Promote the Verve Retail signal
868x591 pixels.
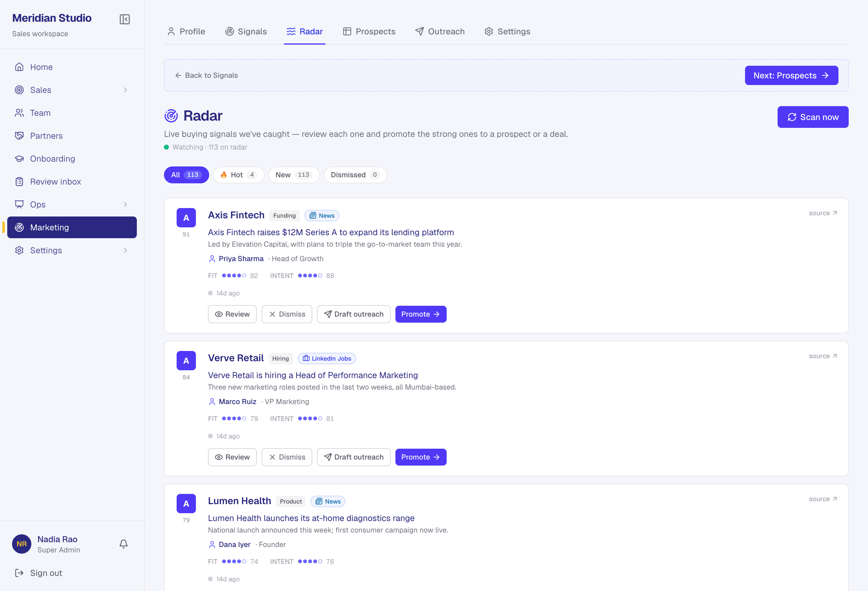[x=420, y=457]
